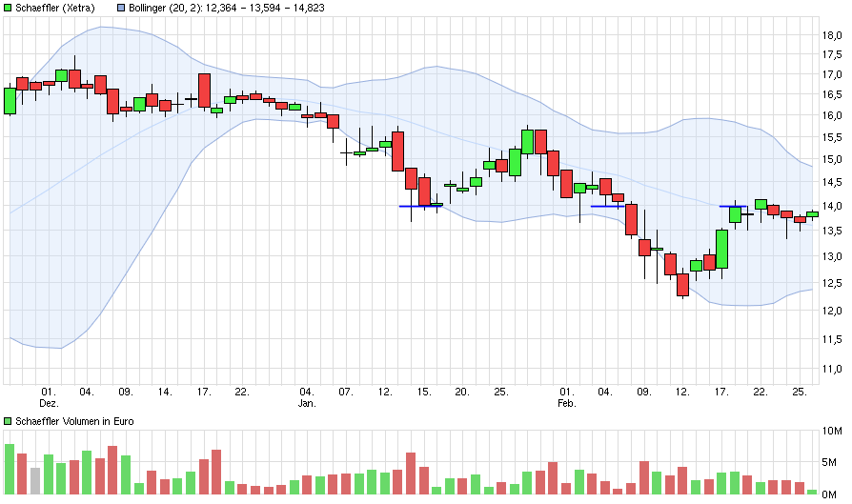Click the '14,0' price axis label
Viewport: 852px width, 504px height.
[x=832, y=207]
